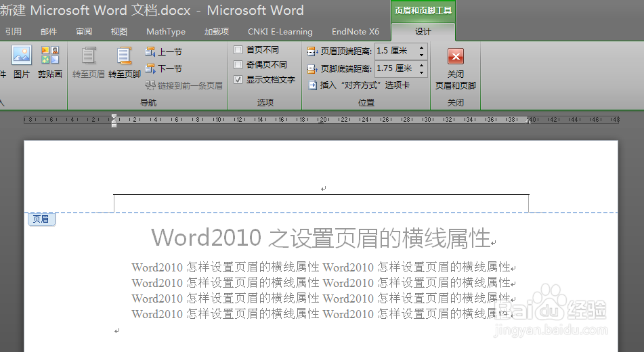
Task: Open the References (引用) ribbon tab
Action: 14,32
